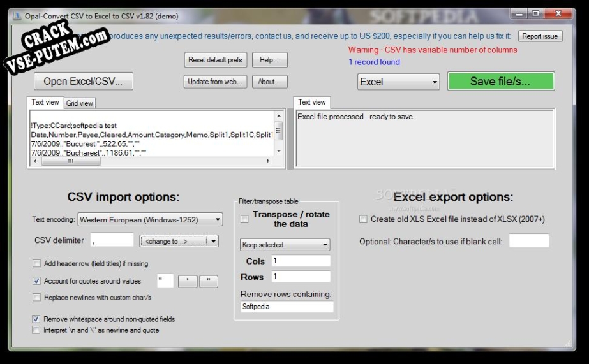Viewport: 589px width, 364px height.
Task: Maximize the Opal-Convert window
Action: point(536,14)
